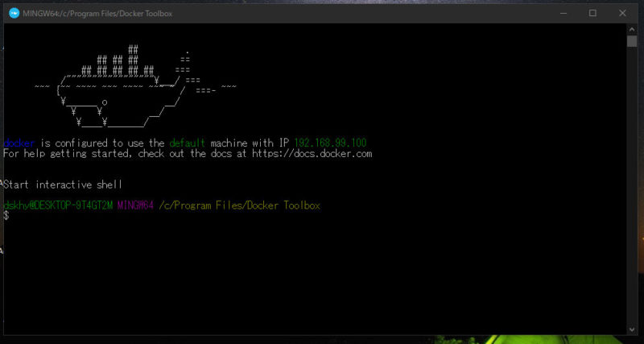
Task: Click the https://docs.docker.com URL
Action: point(312,154)
